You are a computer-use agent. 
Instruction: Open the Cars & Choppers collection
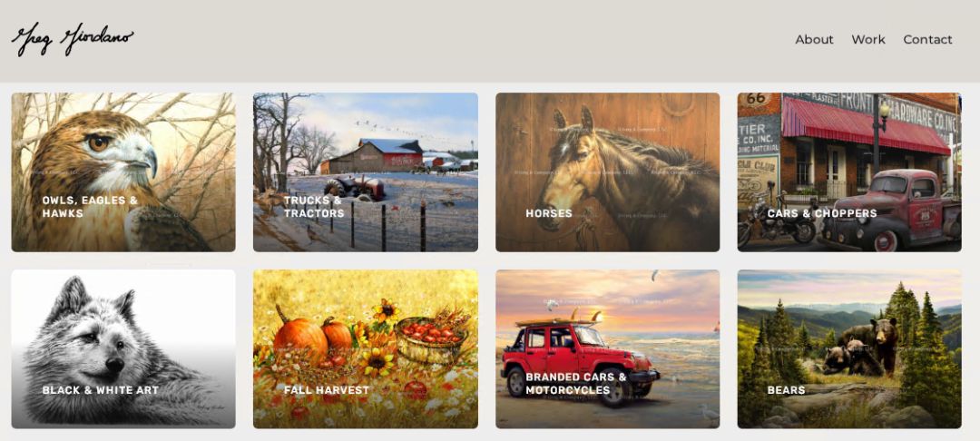point(849,172)
